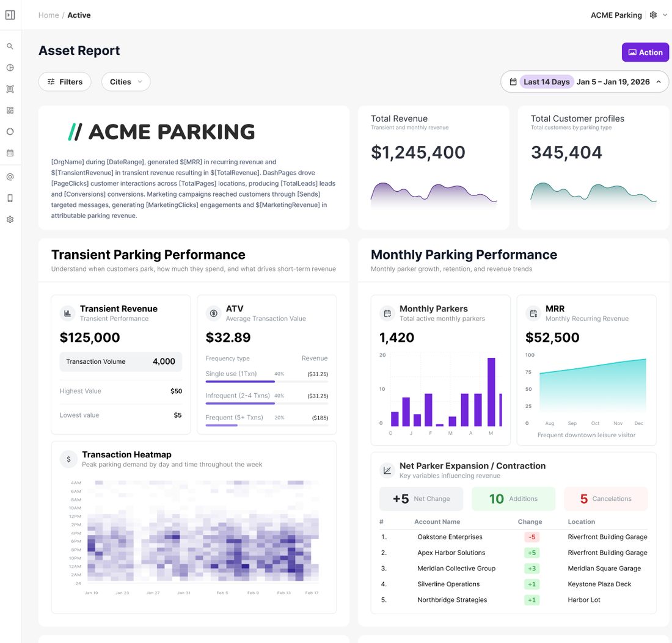This screenshot has height=643, width=672.
Task: Click the $32.89 ATV value
Action: point(228,338)
